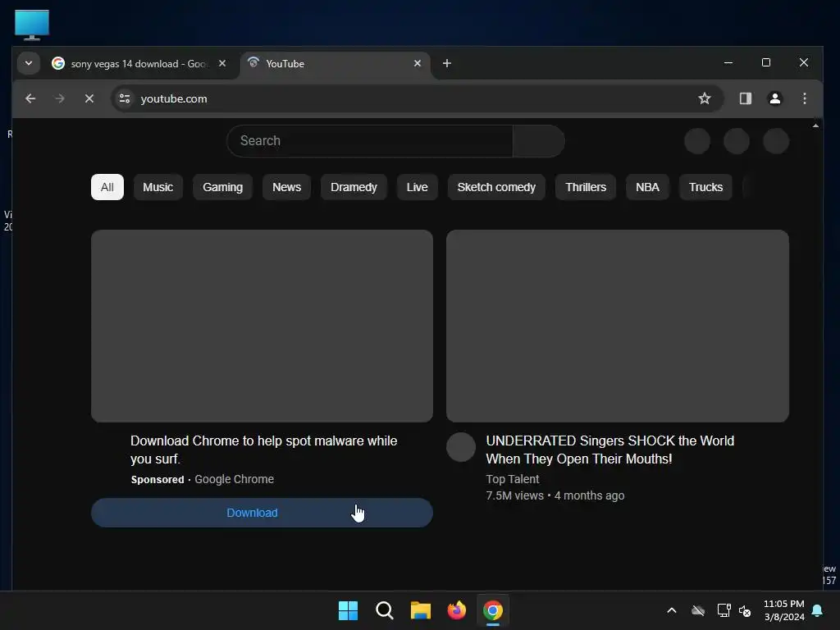Open the Download Chrome malware ad title
The image size is (840, 630).
tap(263, 450)
